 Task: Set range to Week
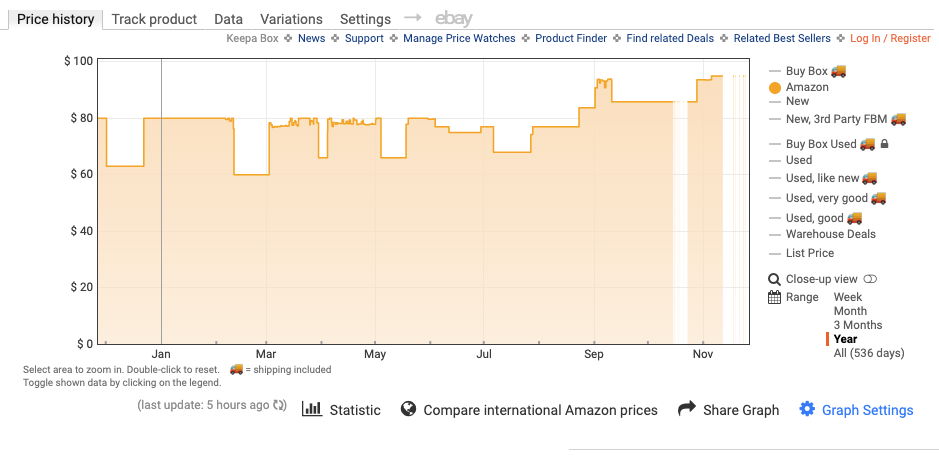(x=848, y=297)
